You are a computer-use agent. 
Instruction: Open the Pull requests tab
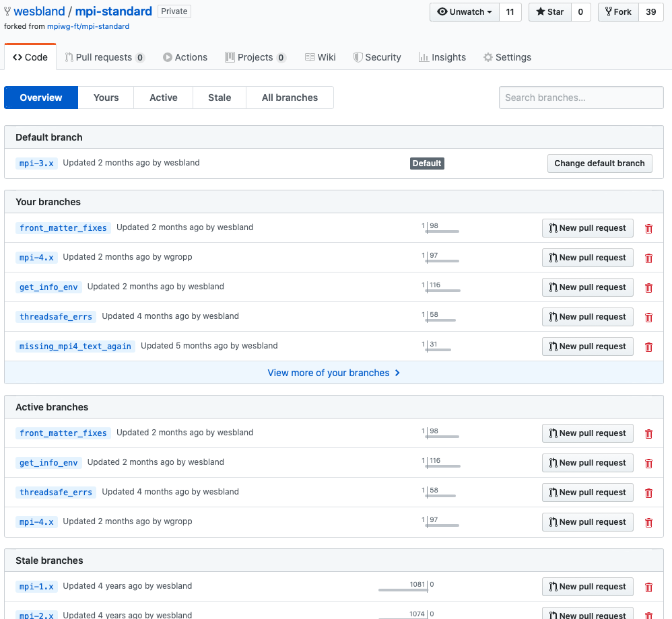tap(105, 57)
